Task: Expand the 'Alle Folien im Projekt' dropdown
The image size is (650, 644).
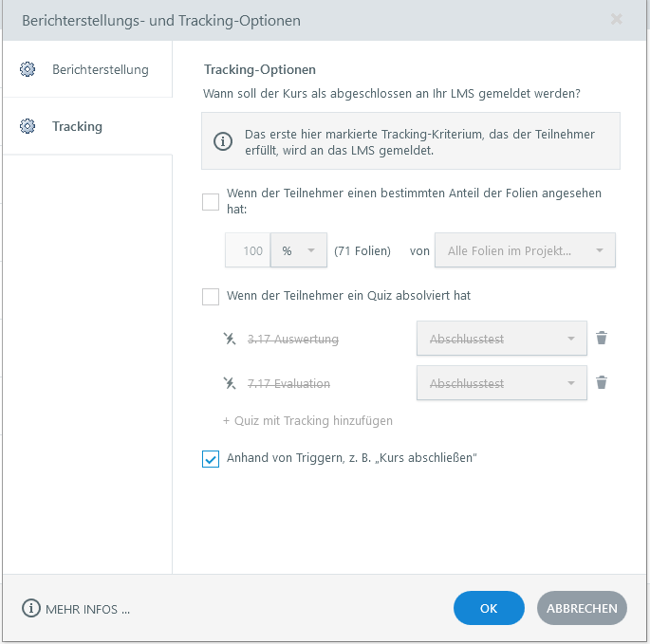Action: pos(524,251)
